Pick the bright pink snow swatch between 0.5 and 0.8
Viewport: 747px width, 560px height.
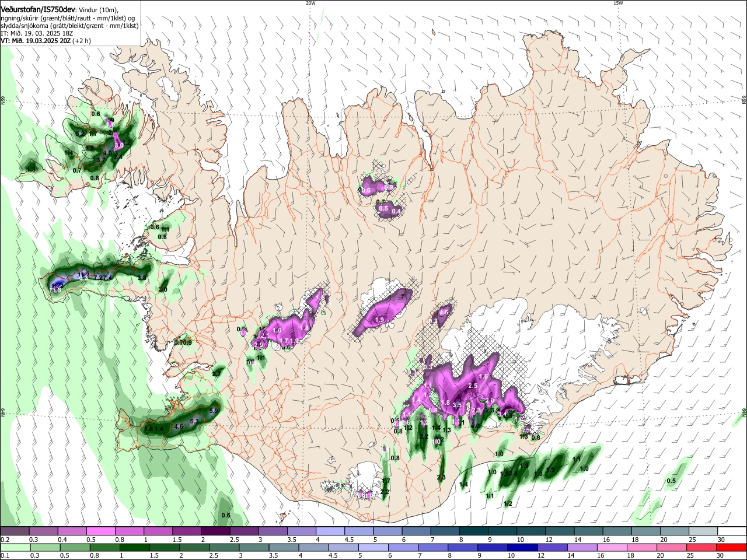tap(101, 531)
